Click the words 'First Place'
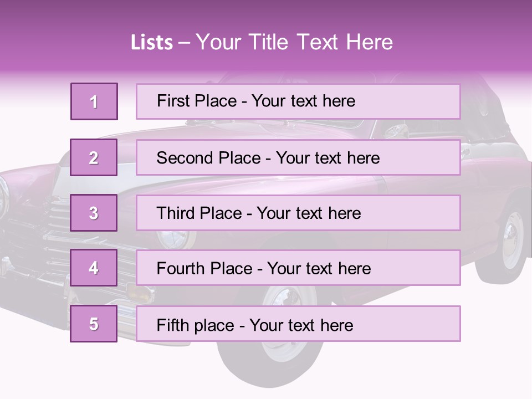Viewport: 532px width, 399px height. pos(197,101)
